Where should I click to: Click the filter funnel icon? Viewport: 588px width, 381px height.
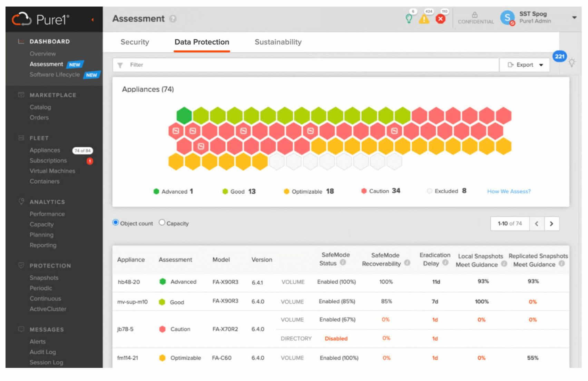(x=120, y=65)
